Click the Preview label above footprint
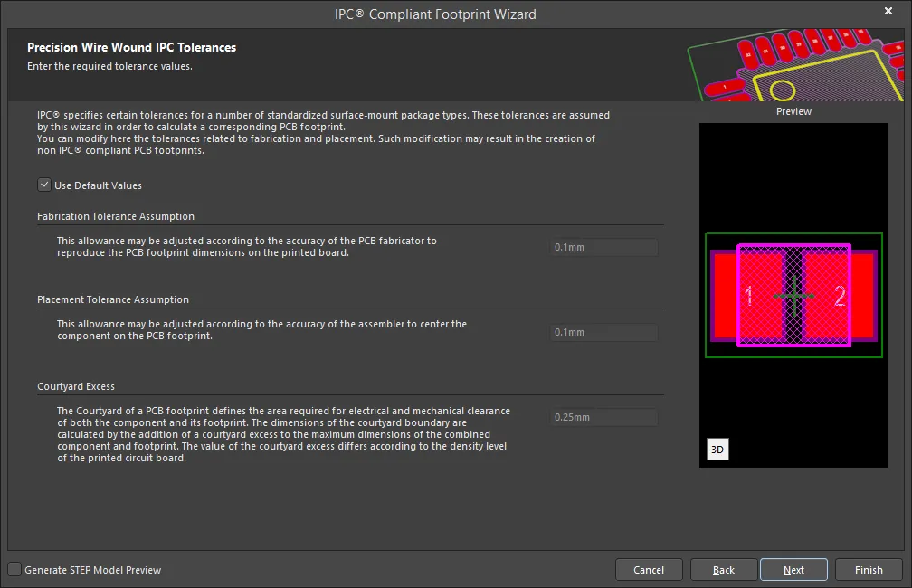 pyautogui.click(x=793, y=111)
